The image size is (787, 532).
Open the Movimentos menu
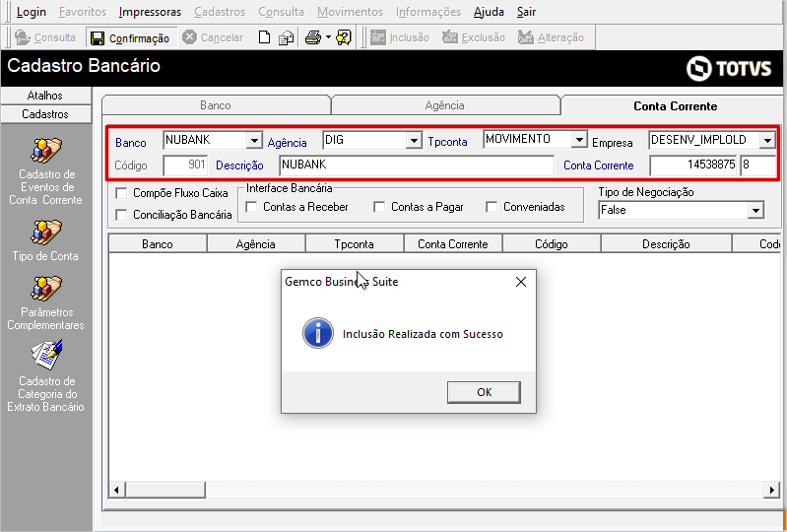(351, 12)
